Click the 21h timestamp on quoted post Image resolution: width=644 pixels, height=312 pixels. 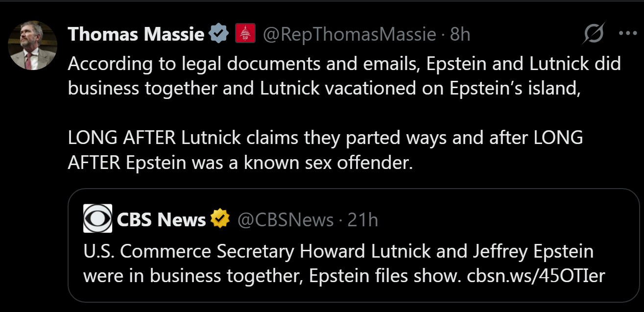tap(362, 220)
